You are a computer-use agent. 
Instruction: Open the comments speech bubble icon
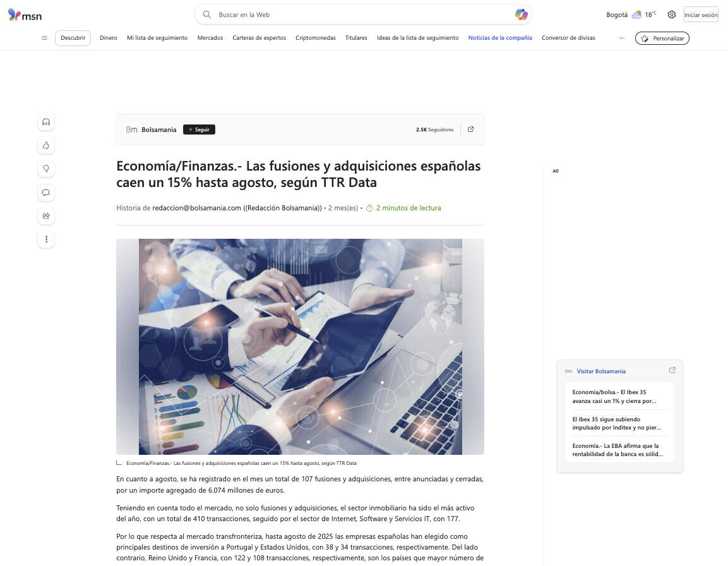(46, 193)
